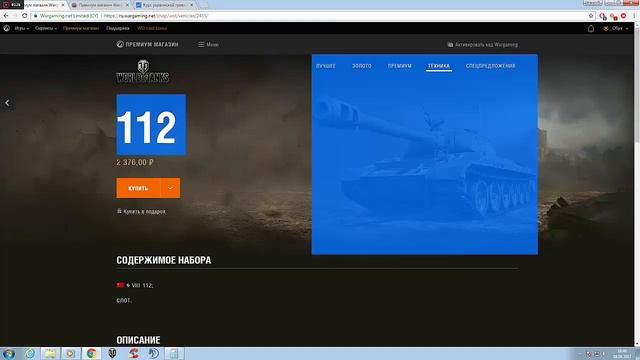Close the second browser tab
Image resolution: width=640 pixels, height=360 pixels.
127,5
